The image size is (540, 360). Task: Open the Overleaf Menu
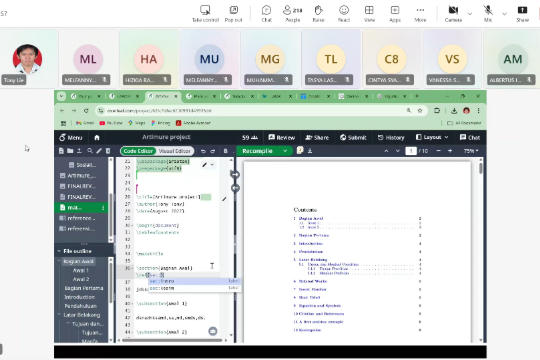tap(71, 137)
